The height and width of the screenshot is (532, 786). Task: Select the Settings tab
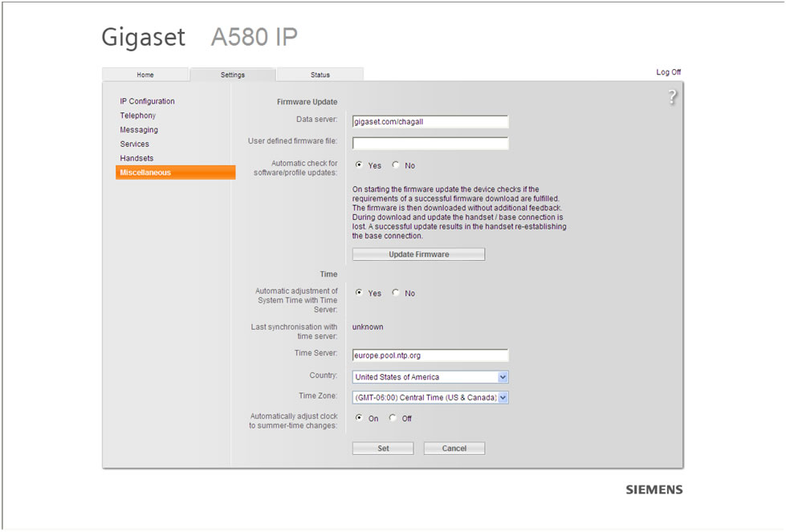(233, 75)
